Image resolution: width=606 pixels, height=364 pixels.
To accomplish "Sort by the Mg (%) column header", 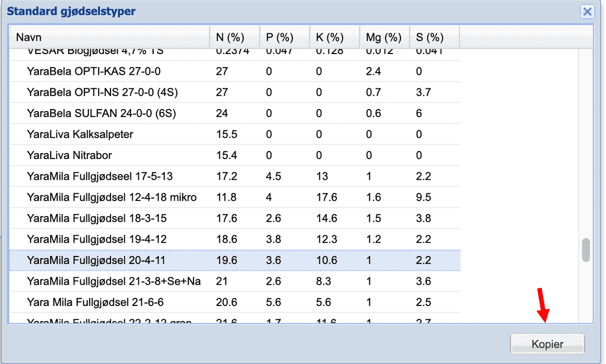I will click(384, 37).
